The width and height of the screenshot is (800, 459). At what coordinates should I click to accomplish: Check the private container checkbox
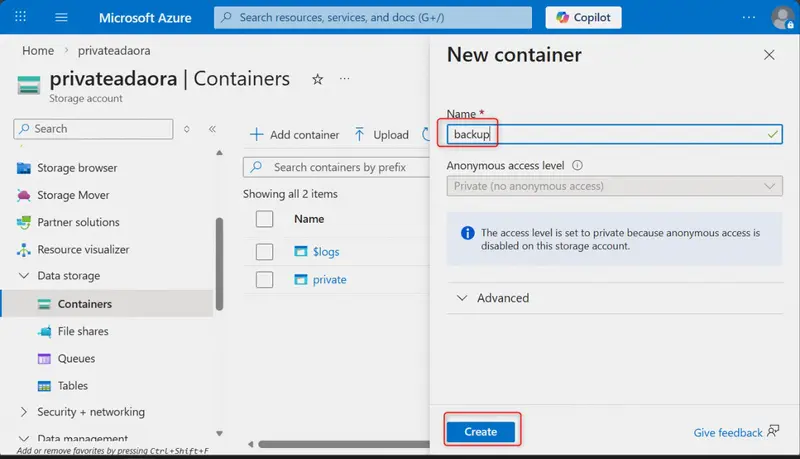[x=264, y=279]
